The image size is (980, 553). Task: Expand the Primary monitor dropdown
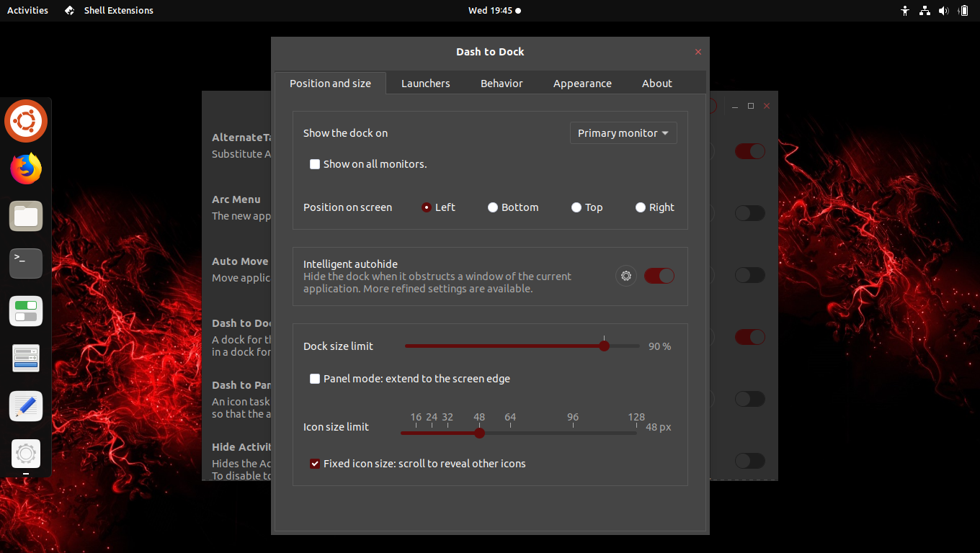point(623,133)
